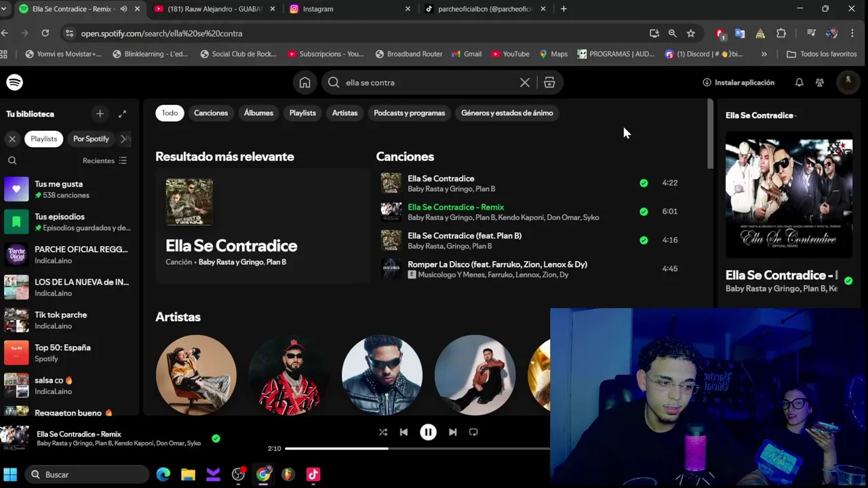This screenshot has height=488, width=868.
Task: Open Tus episodios in library
Action: (68, 222)
